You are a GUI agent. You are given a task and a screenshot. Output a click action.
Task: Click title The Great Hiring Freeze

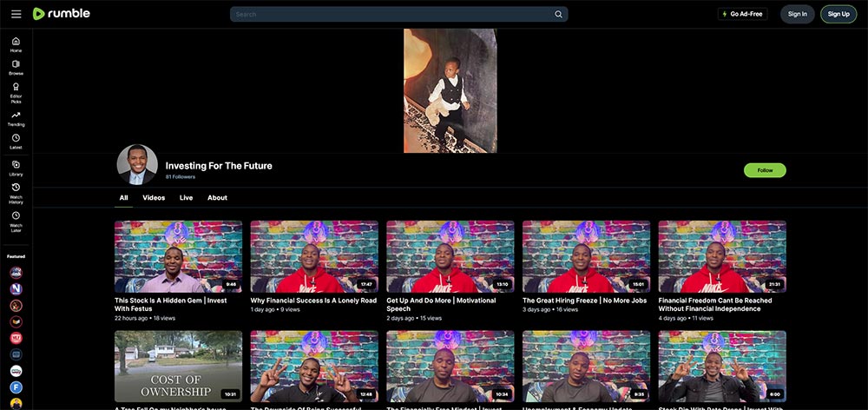pos(584,301)
